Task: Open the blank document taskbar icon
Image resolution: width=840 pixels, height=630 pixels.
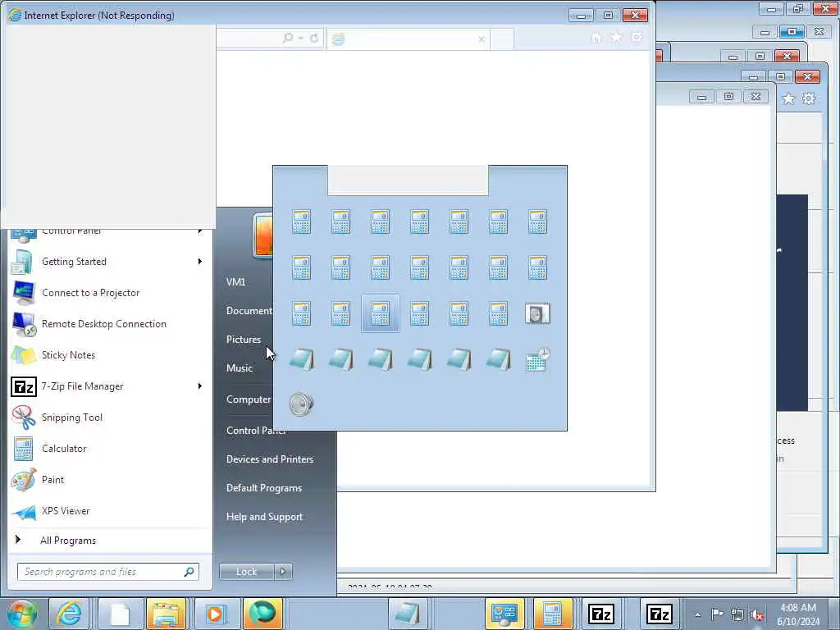Action: [120, 614]
